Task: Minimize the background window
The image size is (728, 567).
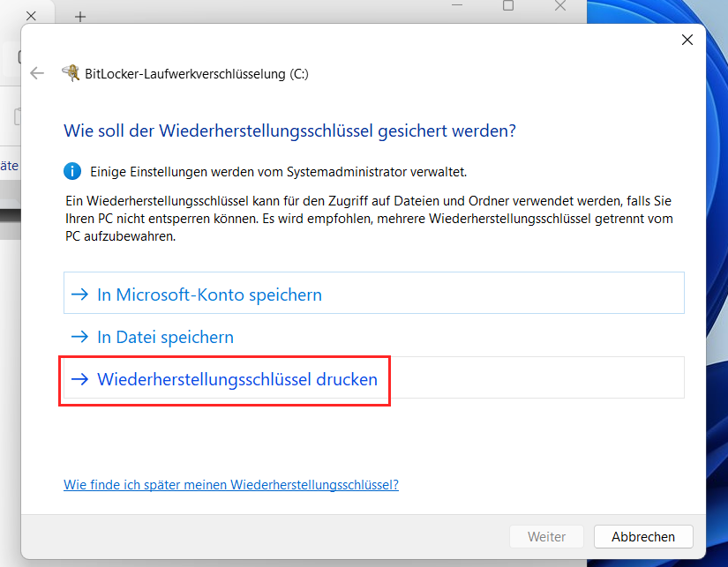Action: tap(457, 5)
